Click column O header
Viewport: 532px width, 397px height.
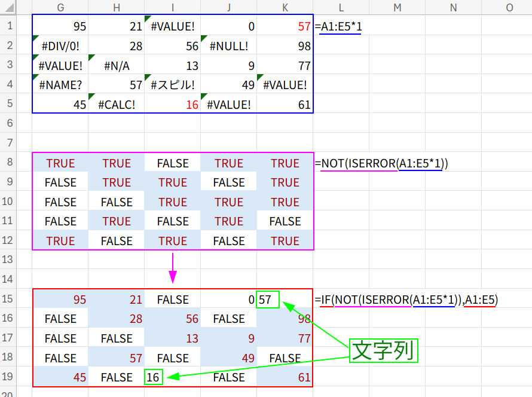click(x=509, y=7)
